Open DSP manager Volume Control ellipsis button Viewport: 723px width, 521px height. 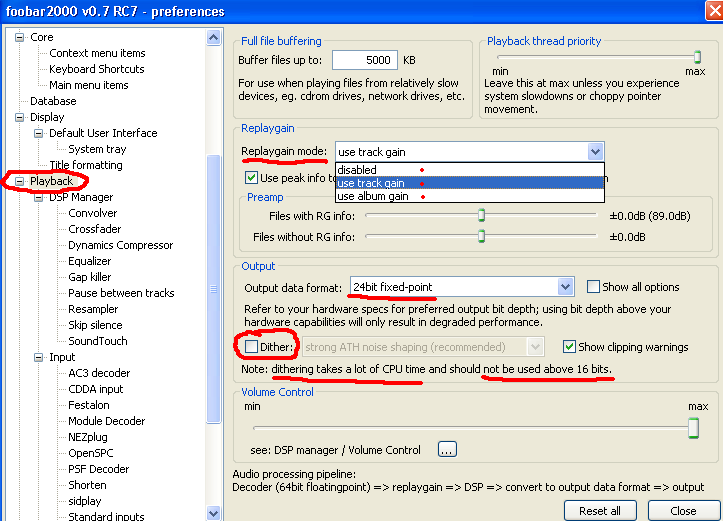pos(447,450)
